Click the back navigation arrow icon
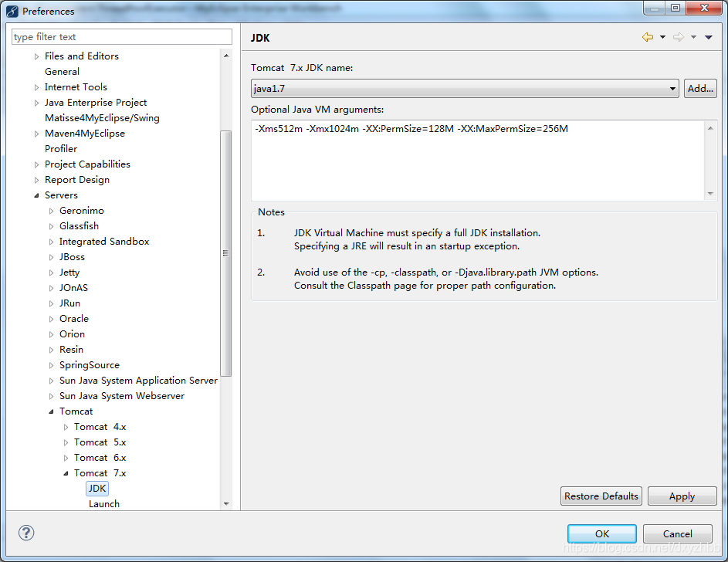This screenshot has height=562, width=728. point(648,37)
